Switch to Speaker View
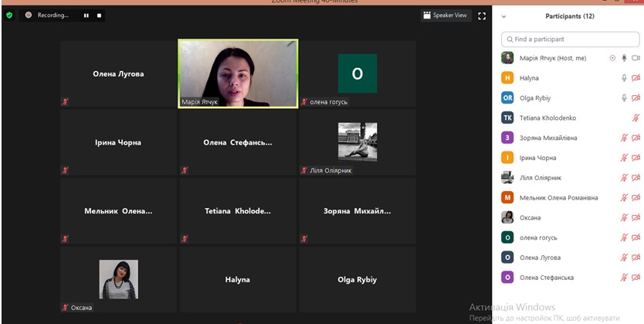This screenshot has height=324, width=644. (x=445, y=15)
